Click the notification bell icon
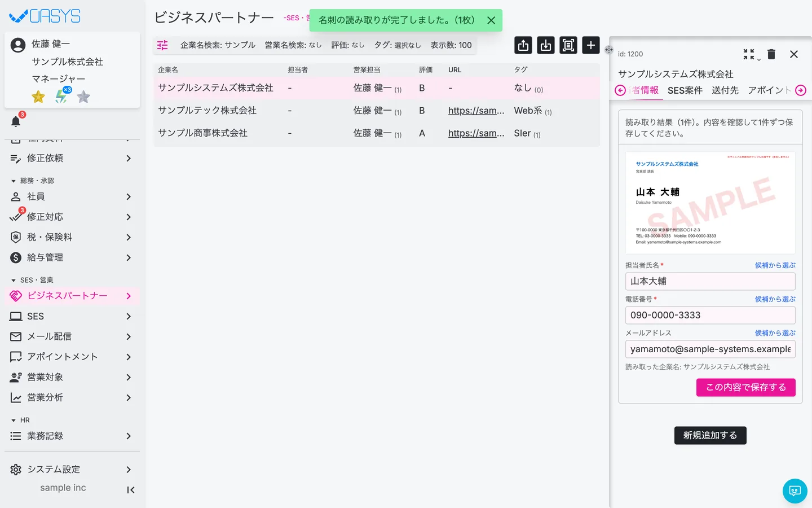Viewport: 812px width, 508px height. tap(16, 121)
